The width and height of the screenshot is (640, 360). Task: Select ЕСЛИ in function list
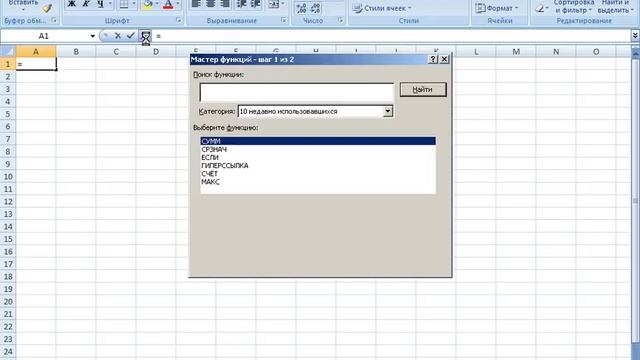(318, 158)
